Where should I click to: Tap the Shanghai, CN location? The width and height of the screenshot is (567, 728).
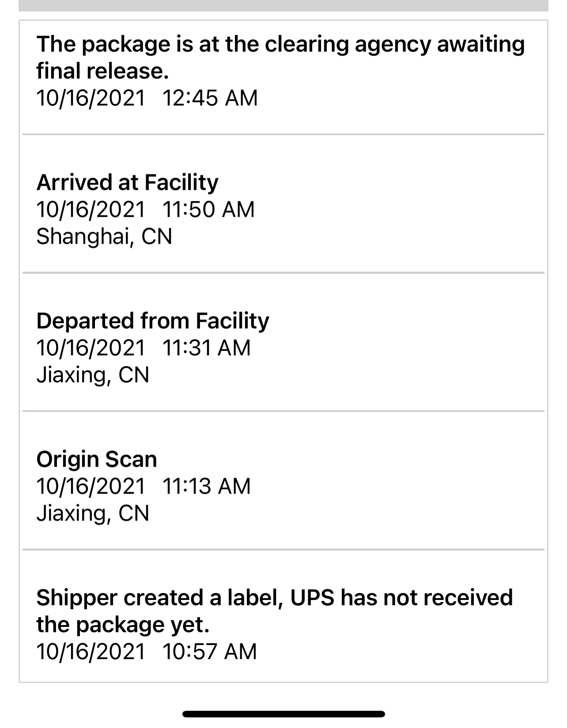pos(104,237)
